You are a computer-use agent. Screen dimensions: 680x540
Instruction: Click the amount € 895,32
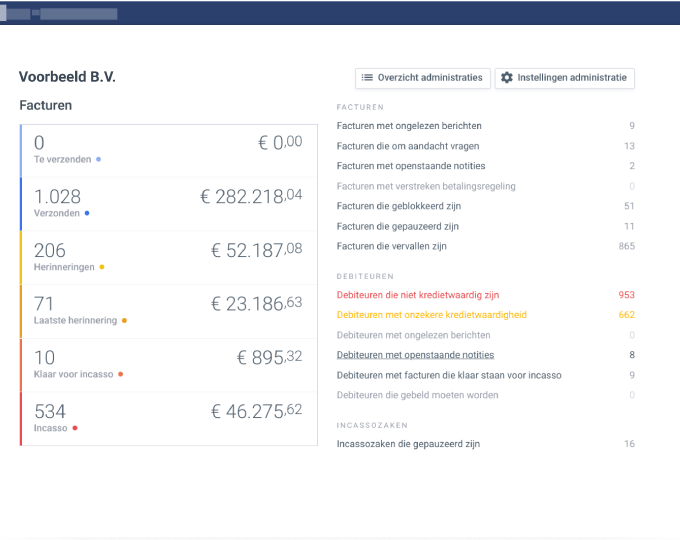click(x=269, y=357)
